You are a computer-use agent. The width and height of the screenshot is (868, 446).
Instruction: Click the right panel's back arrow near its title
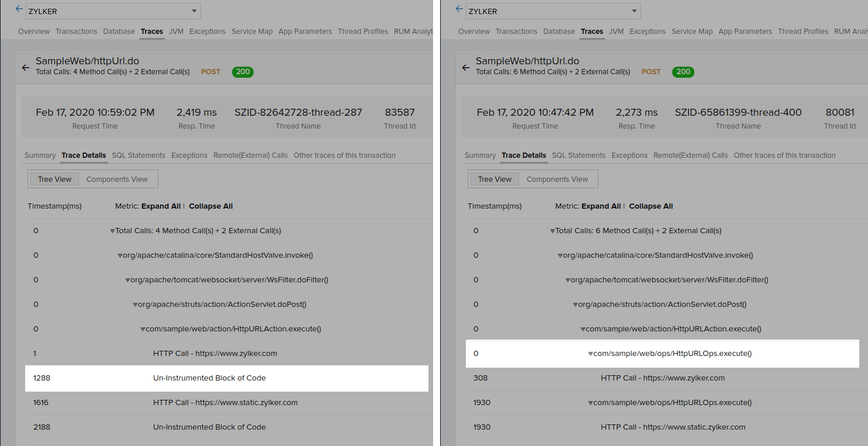466,67
